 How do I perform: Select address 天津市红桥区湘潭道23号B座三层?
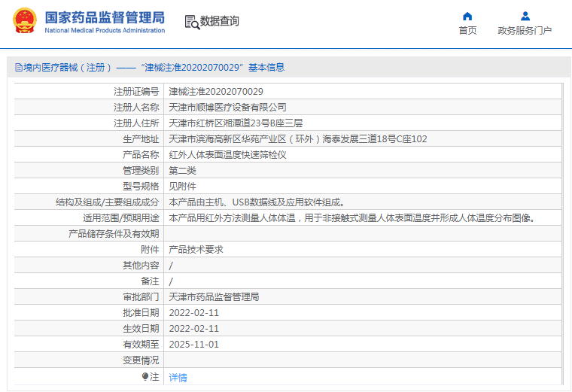(x=236, y=123)
